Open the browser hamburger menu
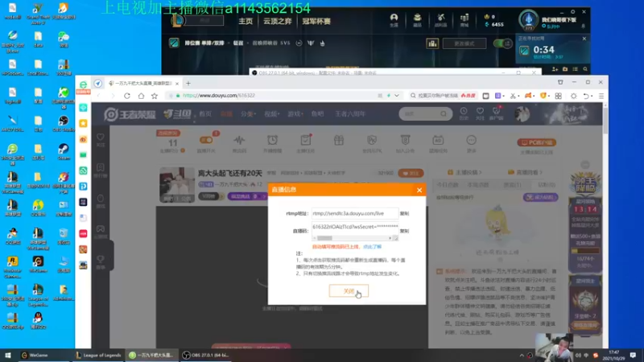The width and height of the screenshot is (644, 362). [601, 96]
